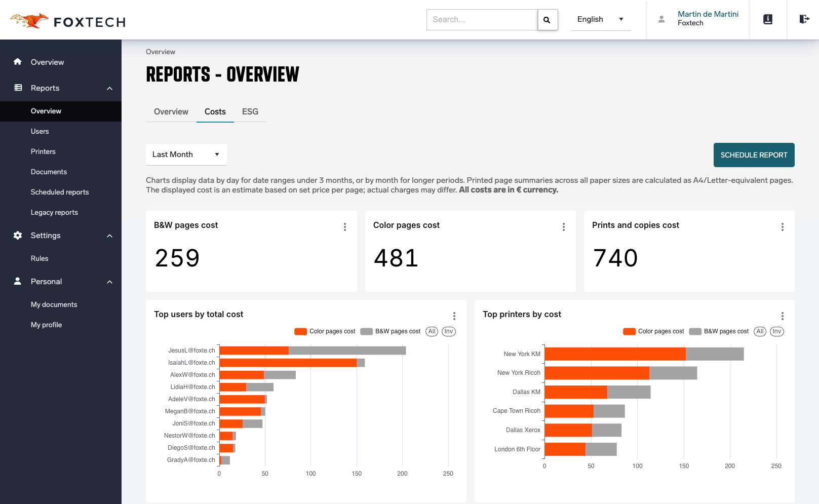
Task: Open Color pages cost card options menu
Action: point(563,227)
